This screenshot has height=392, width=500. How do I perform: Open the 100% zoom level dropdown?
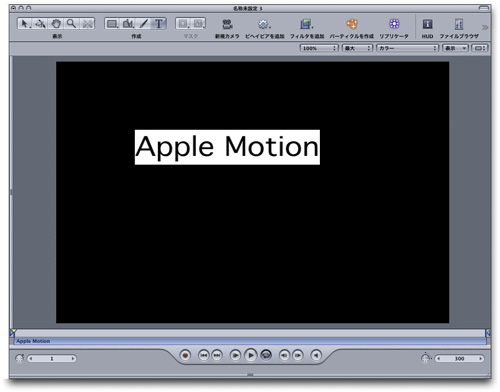click(x=319, y=48)
